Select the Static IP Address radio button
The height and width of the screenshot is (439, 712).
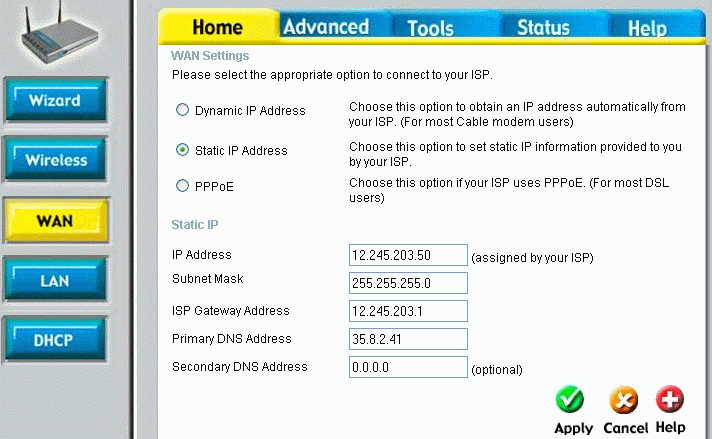click(x=182, y=150)
